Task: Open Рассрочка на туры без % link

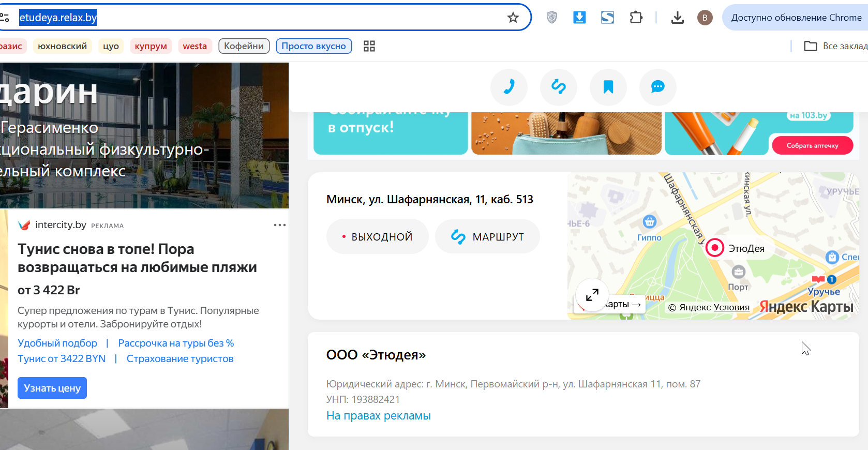Action: point(176,343)
